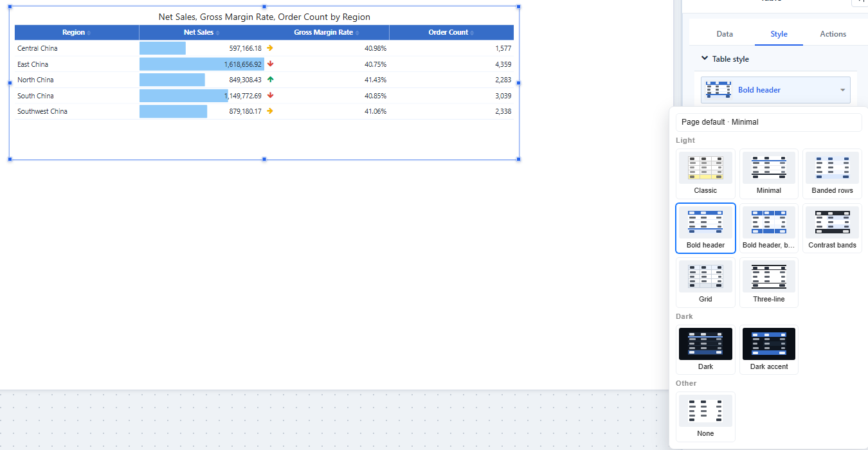Click the 40.85% gross margin cell
The image size is (868, 450).
[375, 96]
